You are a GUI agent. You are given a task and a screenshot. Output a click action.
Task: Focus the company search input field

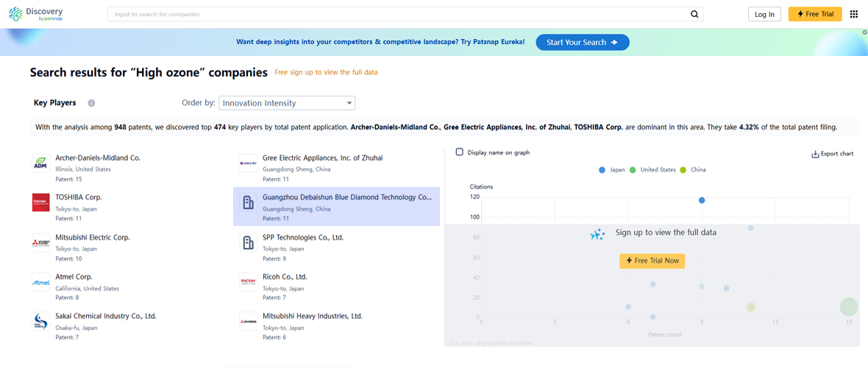[x=399, y=15]
